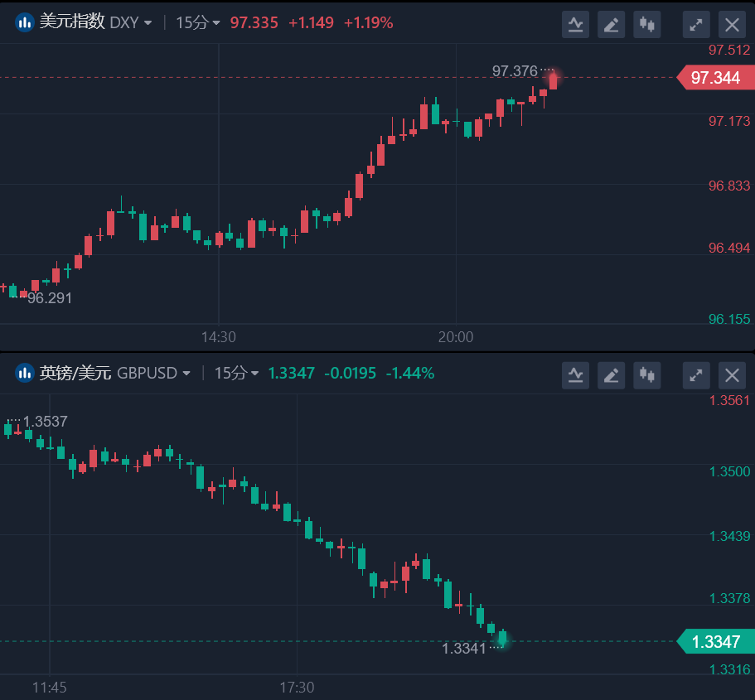Image resolution: width=755 pixels, height=700 pixels.
Task: Click the 1.3500 price axis label
Action: click(729, 471)
